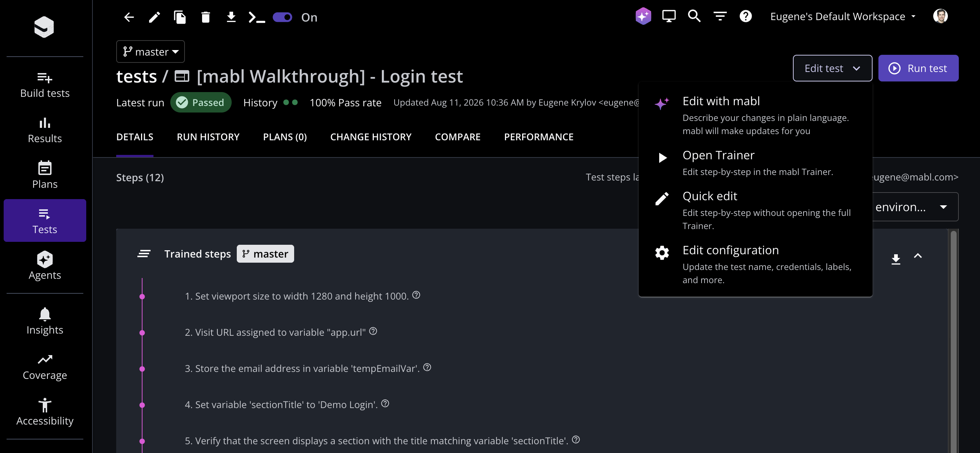Open Results in the sidebar
Image resolution: width=980 pixels, height=453 pixels.
[45, 130]
